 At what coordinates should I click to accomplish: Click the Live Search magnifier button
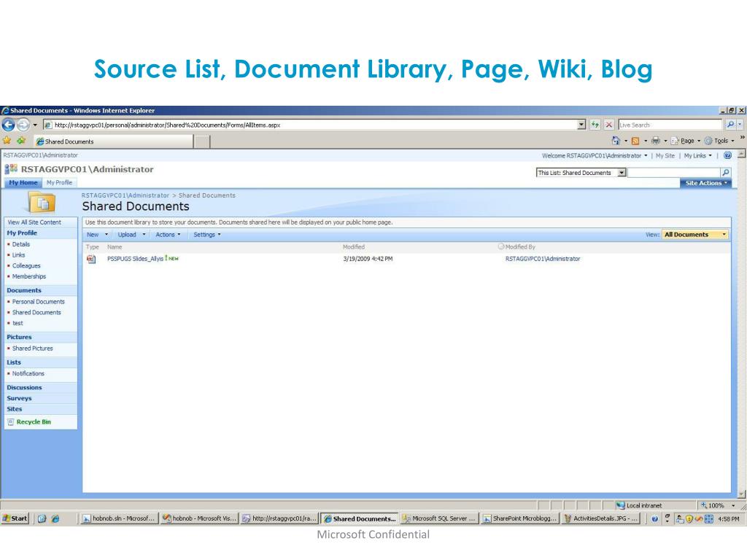click(x=730, y=125)
